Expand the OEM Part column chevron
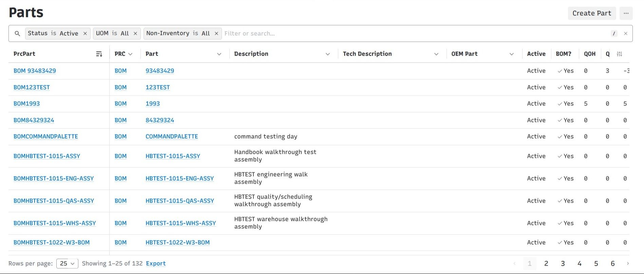 (511, 54)
